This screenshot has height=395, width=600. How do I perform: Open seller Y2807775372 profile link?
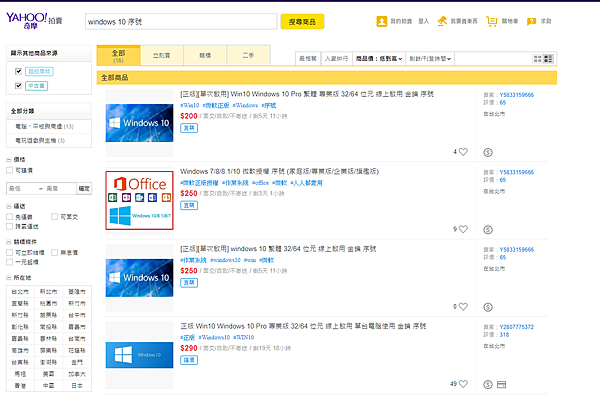pyautogui.click(x=516, y=327)
